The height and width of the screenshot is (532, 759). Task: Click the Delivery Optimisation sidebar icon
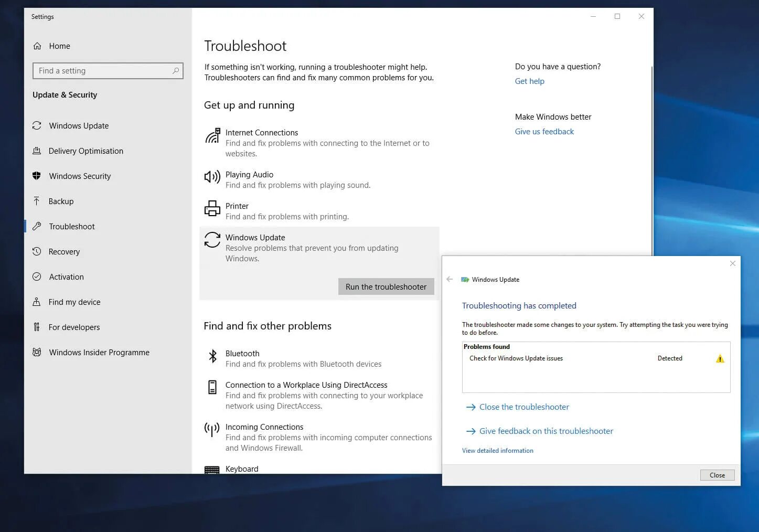pyautogui.click(x=37, y=151)
